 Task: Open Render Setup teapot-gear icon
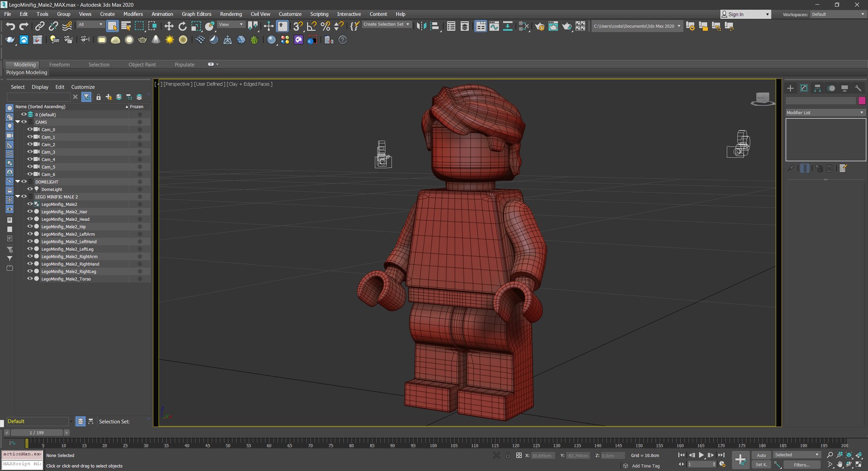pos(539,26)
